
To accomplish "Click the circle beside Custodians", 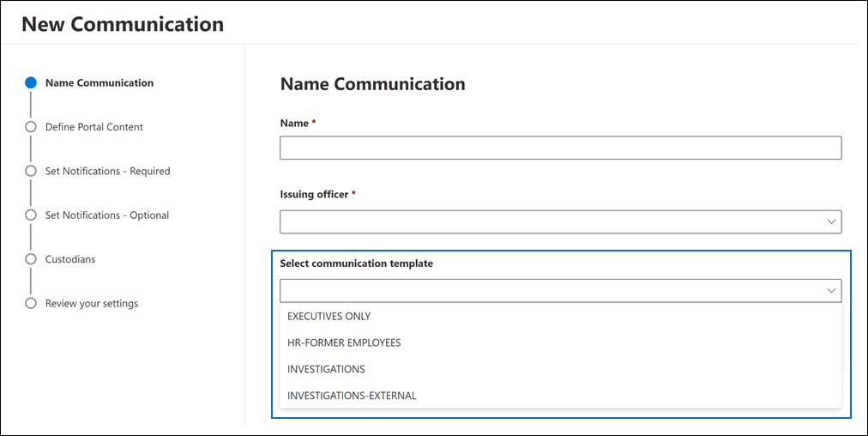I will [x=31, y=259].
